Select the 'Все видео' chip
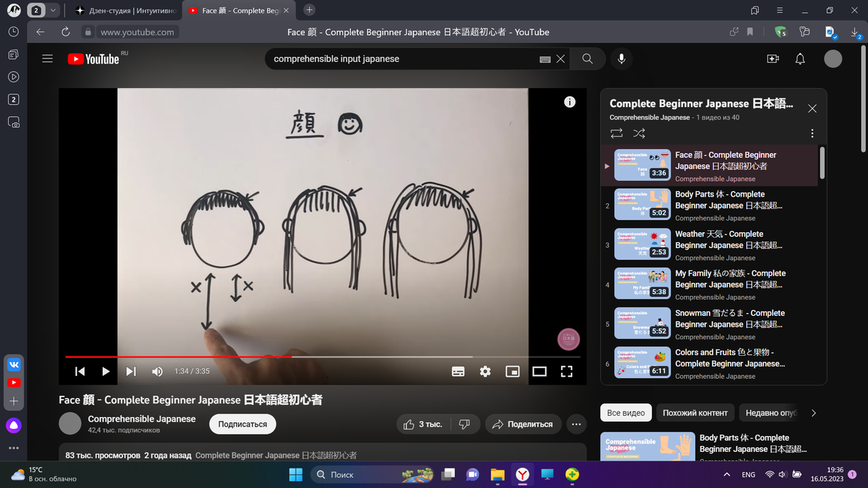868x488 pixels. click(x=626, y=413)
